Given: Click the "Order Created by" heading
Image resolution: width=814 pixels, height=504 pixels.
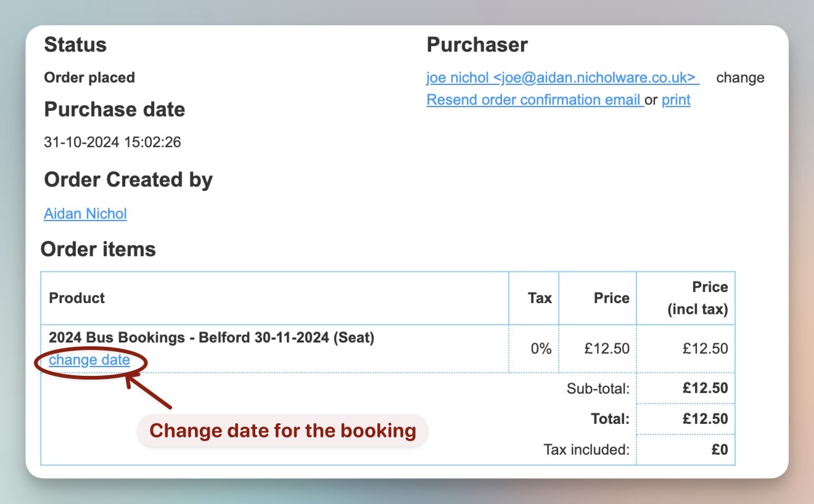Looking at the screenshot, I should 128,180.
